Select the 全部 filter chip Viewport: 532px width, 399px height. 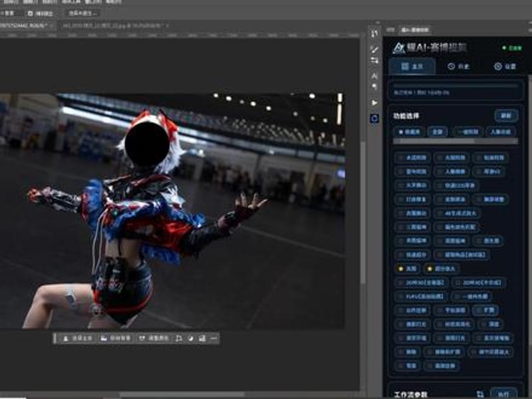point(437,132)
